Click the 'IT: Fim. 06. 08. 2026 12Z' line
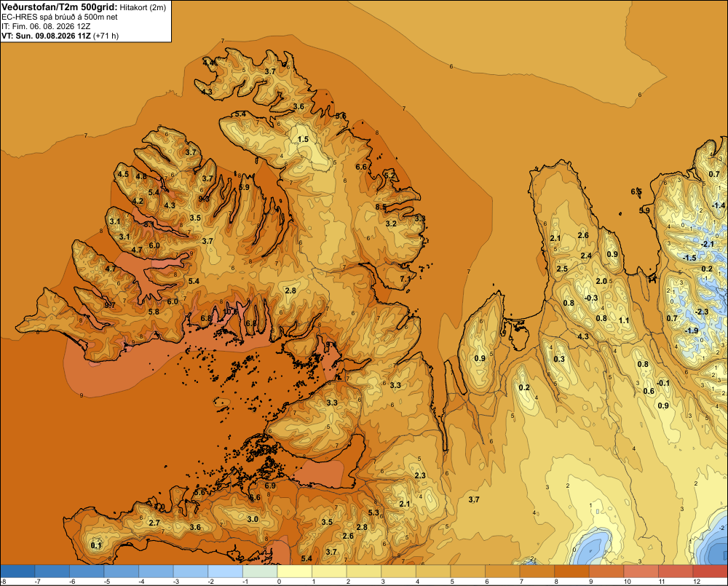This screenshot has height=586, width=728. pos(46,26)
